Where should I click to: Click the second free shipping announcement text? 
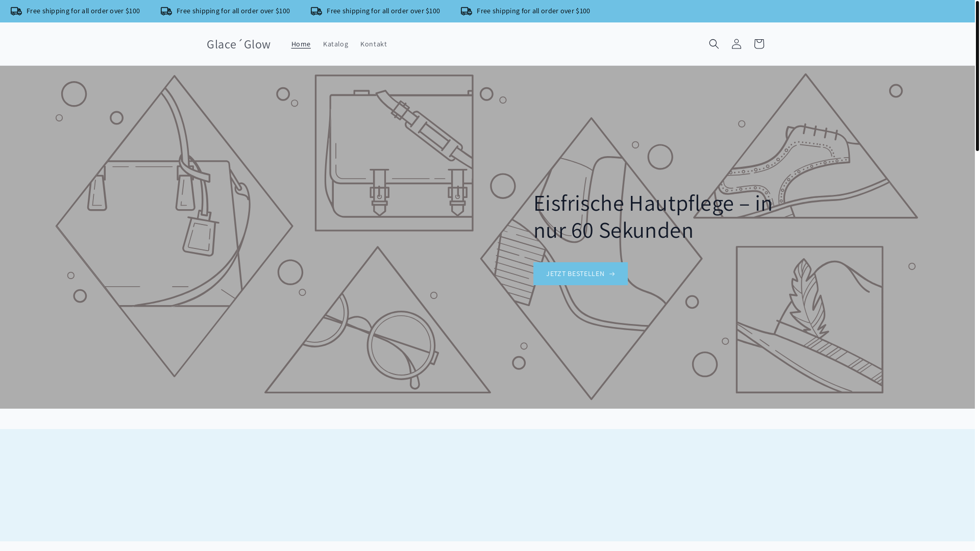click(x=233, y=11)
